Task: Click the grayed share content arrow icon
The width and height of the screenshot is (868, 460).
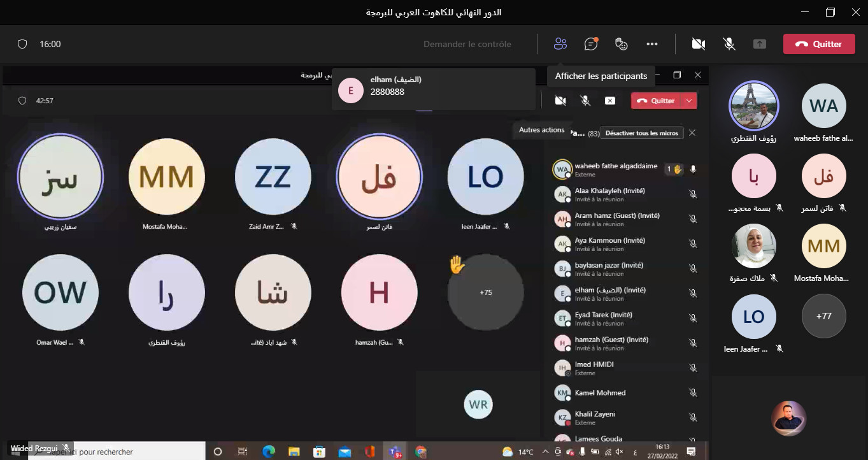Action: [x=759, y=44]
